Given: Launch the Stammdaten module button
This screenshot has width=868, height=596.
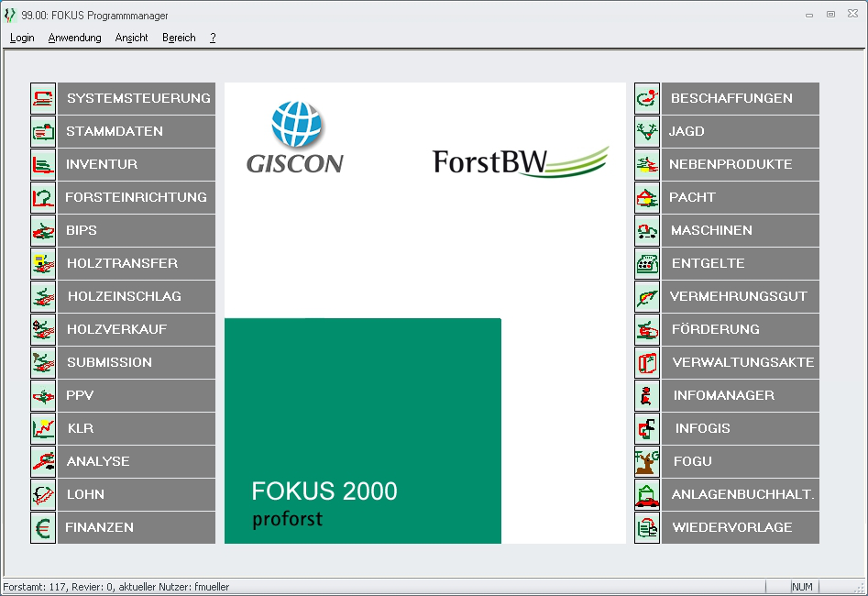Looking at the screenshot, I should (137, 131).
